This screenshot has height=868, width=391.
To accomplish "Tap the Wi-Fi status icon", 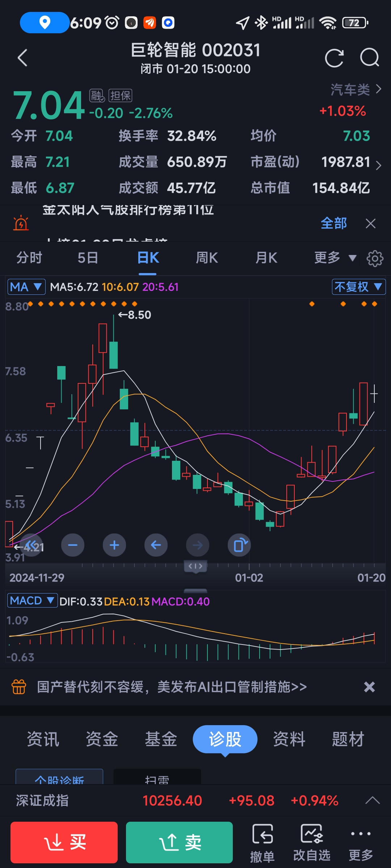I will (x=328, y=23).
